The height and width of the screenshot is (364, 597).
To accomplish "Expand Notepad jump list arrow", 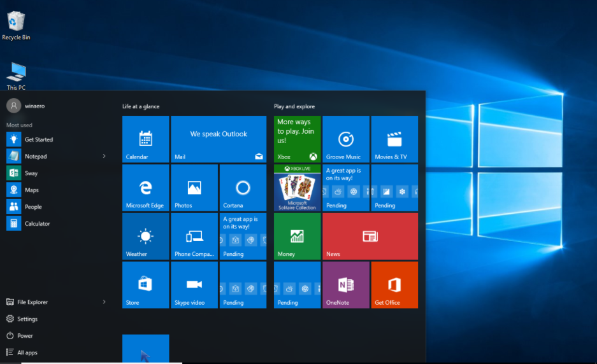I will 104,156.
